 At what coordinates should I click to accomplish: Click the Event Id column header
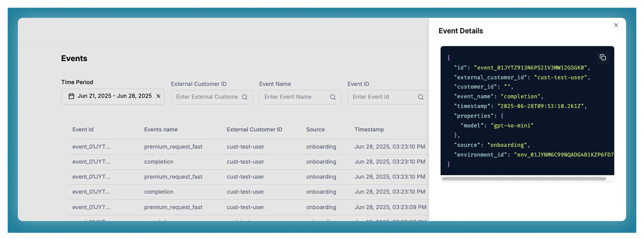[83, 130]
